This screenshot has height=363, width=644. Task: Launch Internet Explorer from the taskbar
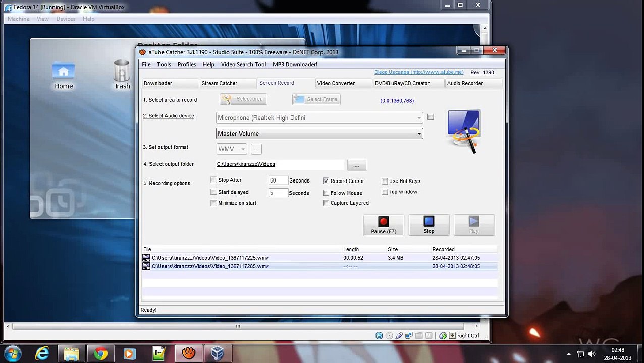click(x=42, y=354)
